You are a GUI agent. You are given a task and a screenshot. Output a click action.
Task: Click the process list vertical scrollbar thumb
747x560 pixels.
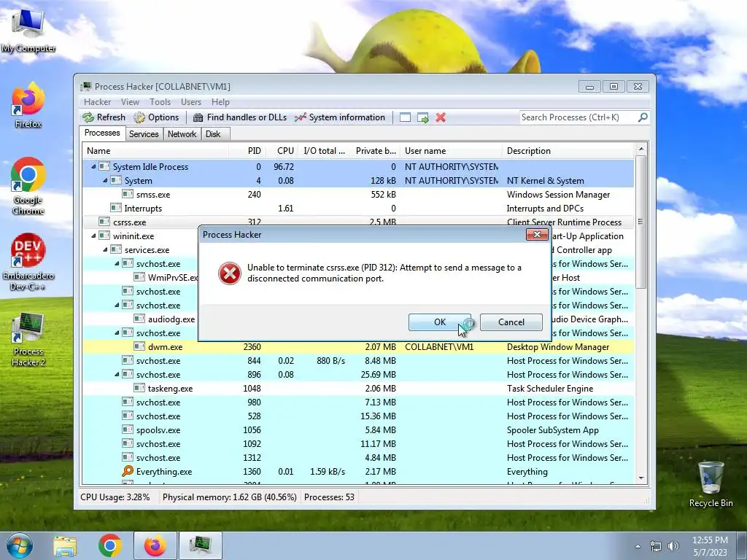(640, 222)
